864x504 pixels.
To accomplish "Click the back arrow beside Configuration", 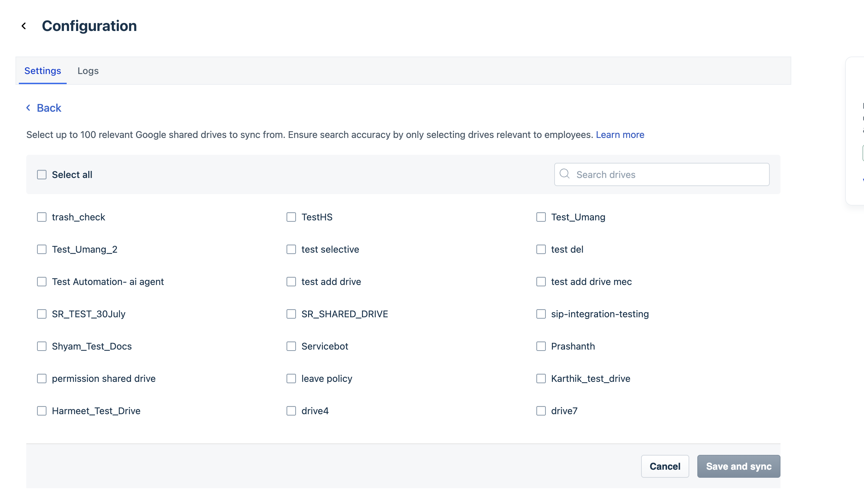I will (x=24, y=26).
